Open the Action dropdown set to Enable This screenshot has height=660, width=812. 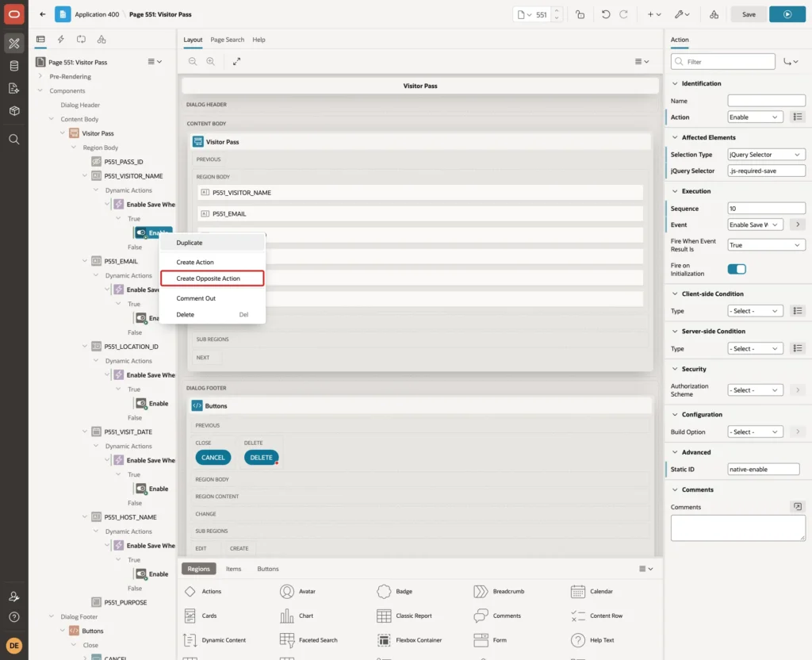pyautogui.click(x=755, y=117)
